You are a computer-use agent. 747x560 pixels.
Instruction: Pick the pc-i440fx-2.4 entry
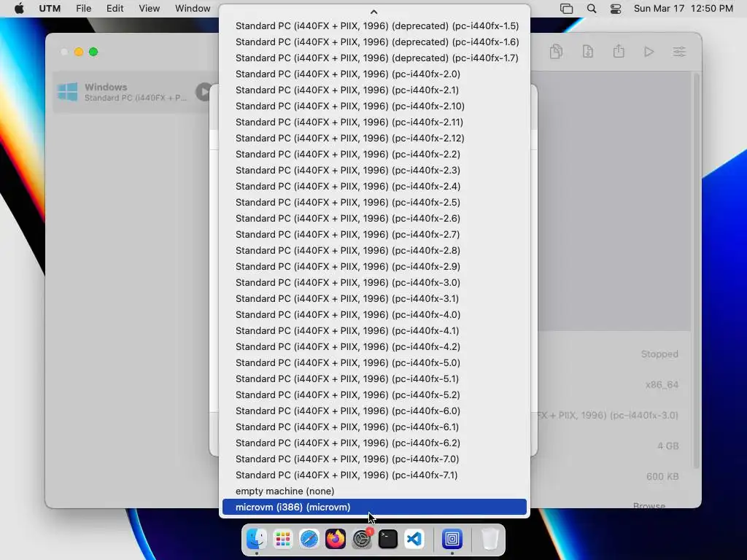374,186
